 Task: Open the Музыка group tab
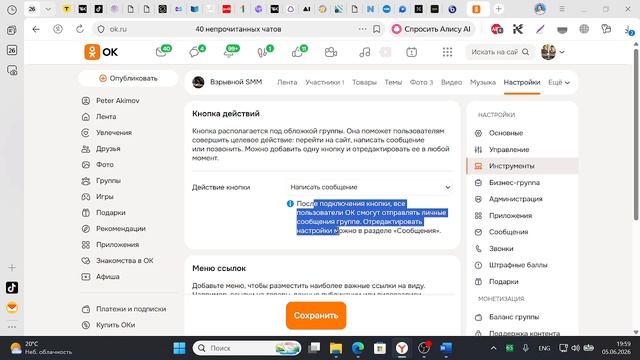482,82
